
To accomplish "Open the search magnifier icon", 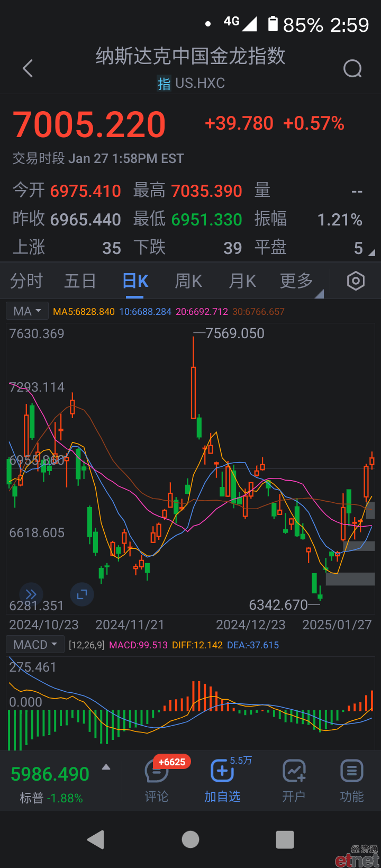I will tap(352, 68).
